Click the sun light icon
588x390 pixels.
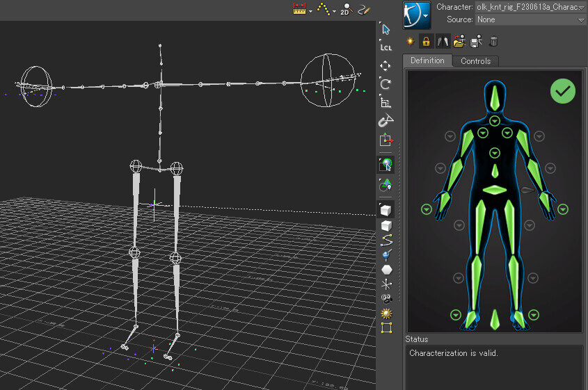386,314
